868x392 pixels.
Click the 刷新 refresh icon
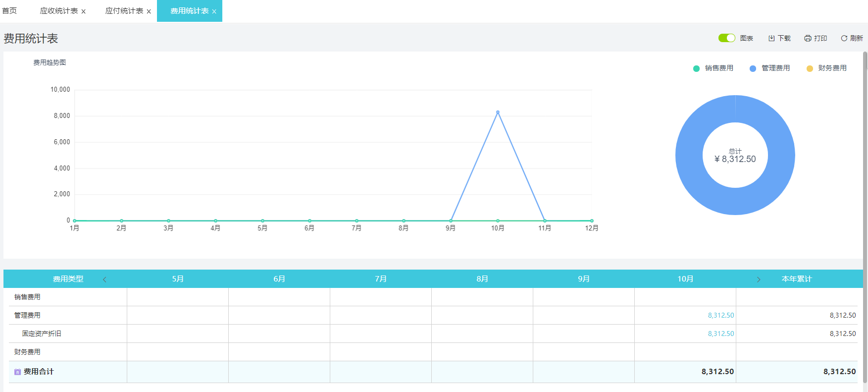(844, 38)
